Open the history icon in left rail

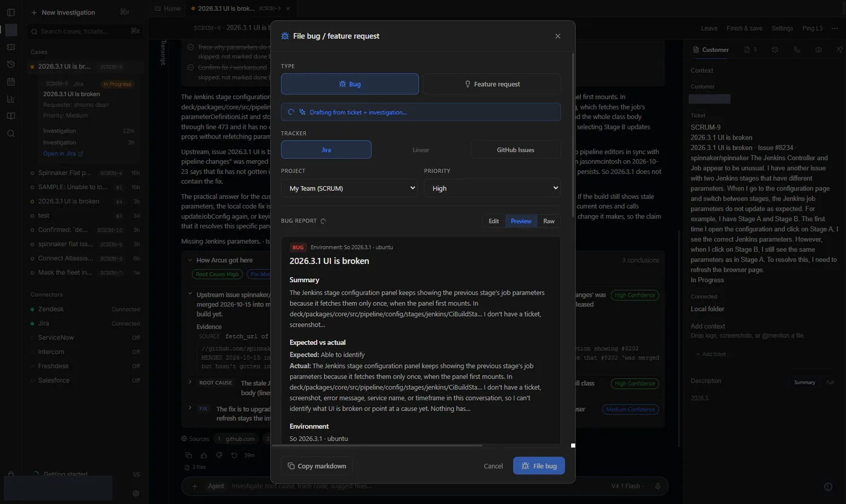(x=11, y=64)
